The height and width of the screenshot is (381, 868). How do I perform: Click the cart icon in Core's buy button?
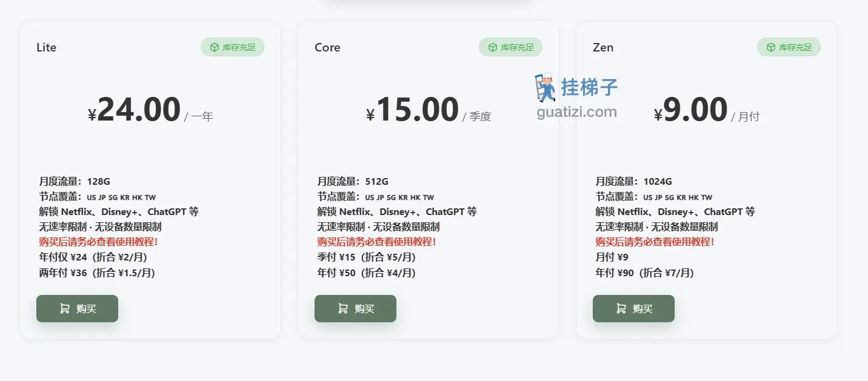[343, 309]
